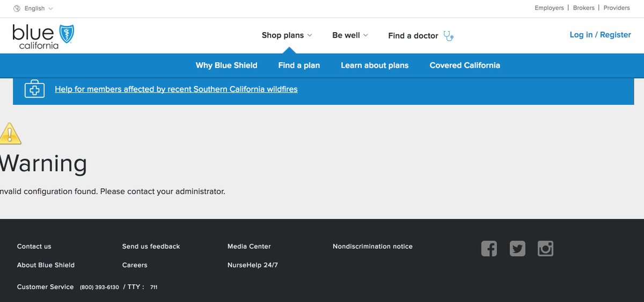644x302 pixels.
Task: Select Find a plan in the submenu
Action: coord(299,66)
